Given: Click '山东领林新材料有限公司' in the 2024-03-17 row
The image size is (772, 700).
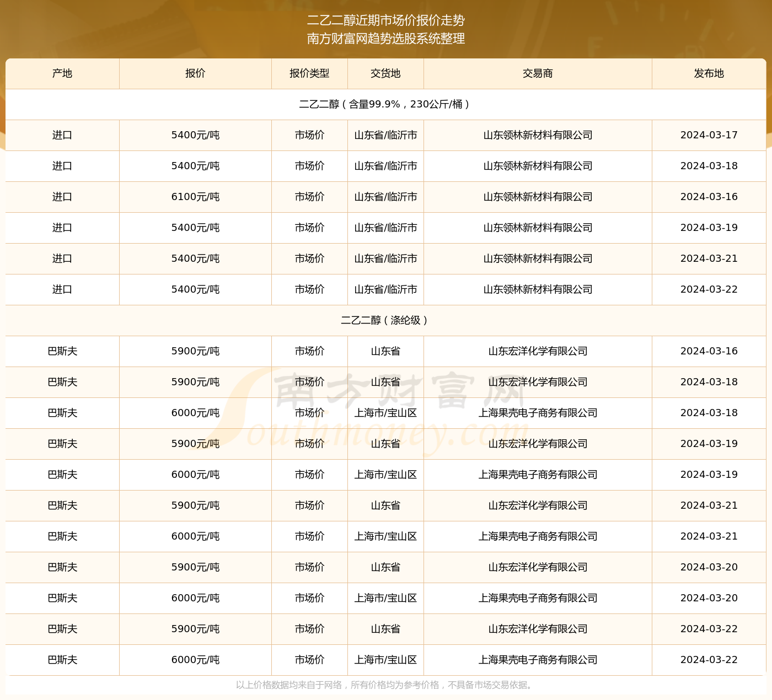Looking at the screenshot, I should click(538, 135).
